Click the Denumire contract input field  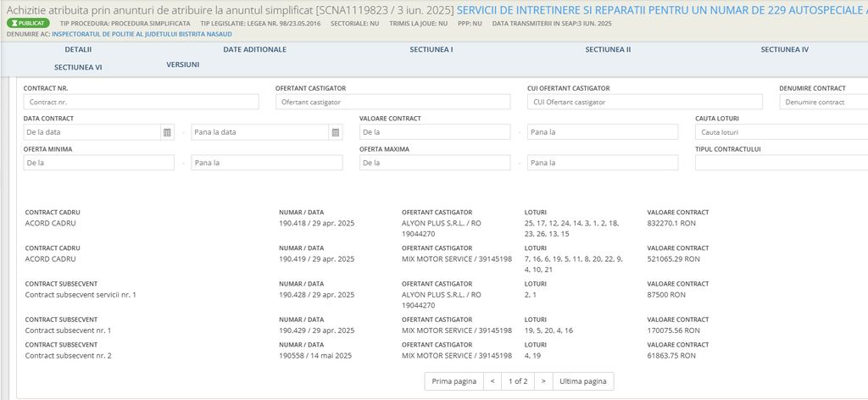click(822, 102)
